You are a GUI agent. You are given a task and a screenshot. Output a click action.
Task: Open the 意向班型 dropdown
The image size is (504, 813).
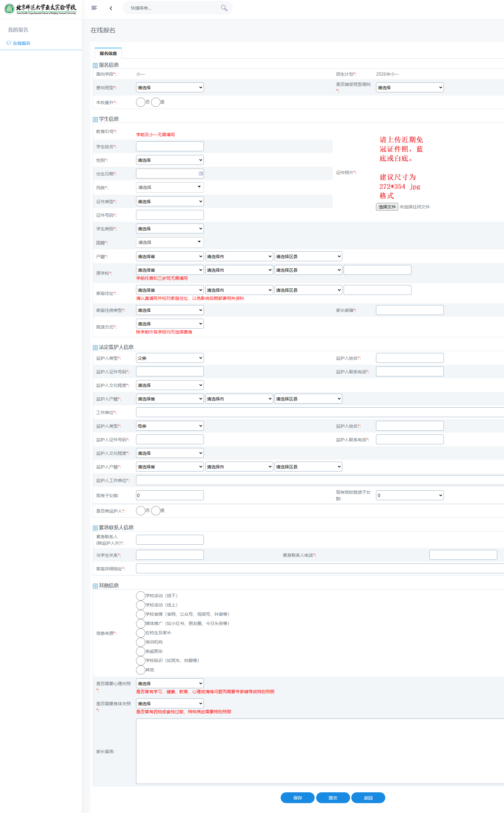click(x=170, y=87)
